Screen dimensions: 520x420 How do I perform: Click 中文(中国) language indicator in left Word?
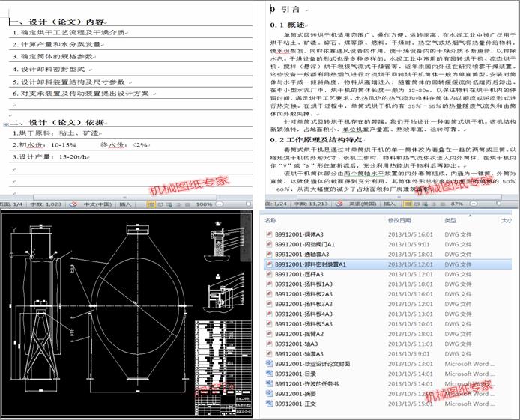[x=97, y=204]
